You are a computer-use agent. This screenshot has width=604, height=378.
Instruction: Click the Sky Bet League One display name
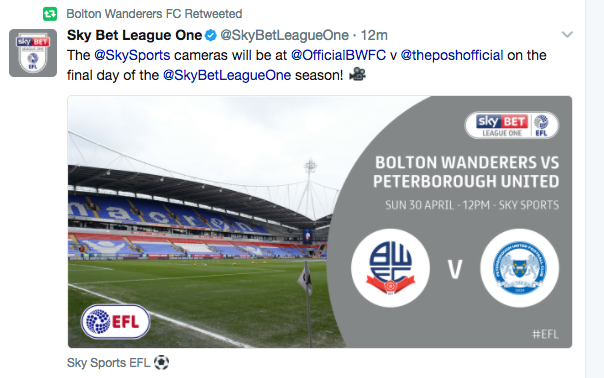[x=134, y=35]
